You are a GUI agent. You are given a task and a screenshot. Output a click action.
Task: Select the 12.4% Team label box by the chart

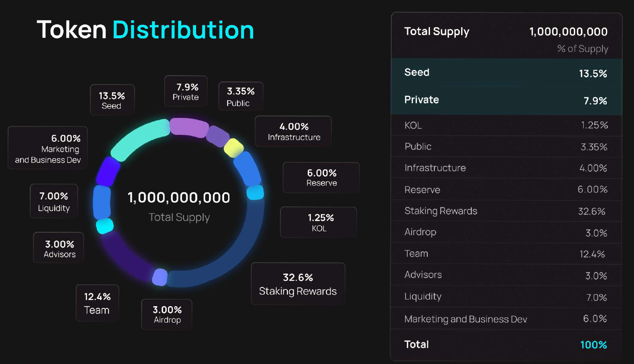[97, 303]
